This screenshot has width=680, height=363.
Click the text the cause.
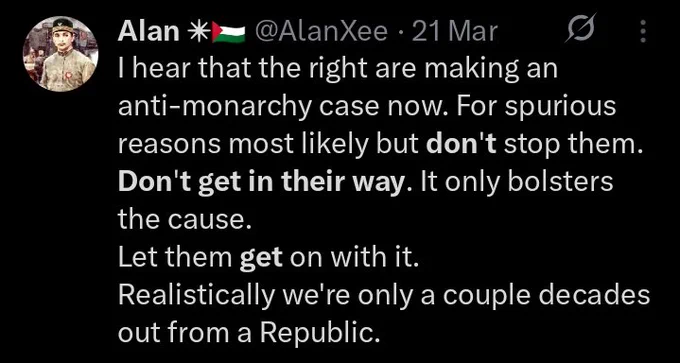coord(185,220)
